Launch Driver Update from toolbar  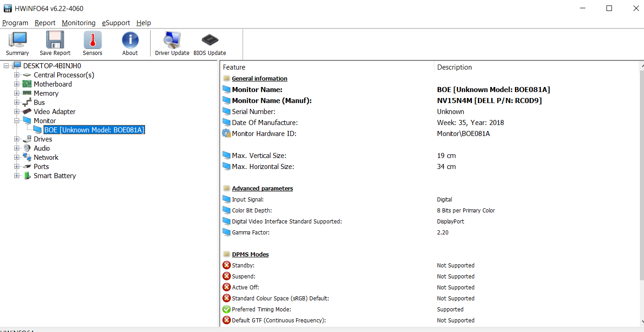[172, 41]
